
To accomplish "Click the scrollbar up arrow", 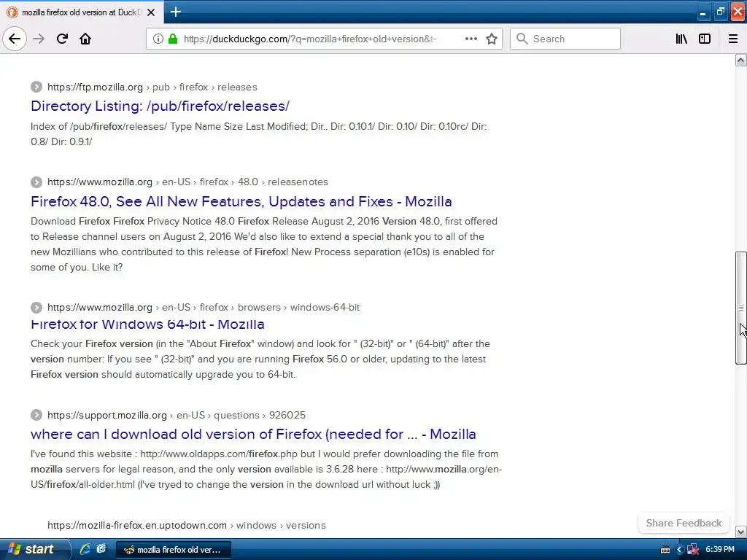I will pos(741,60).
